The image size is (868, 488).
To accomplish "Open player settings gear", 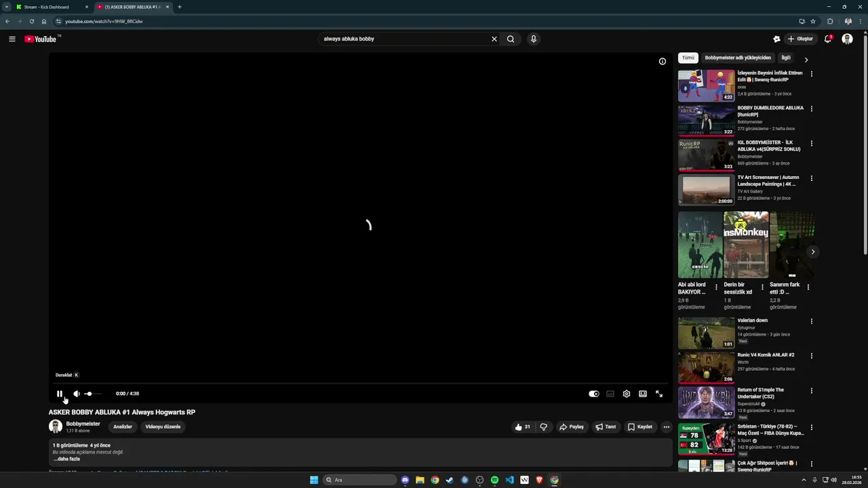I will click(627, 394).
